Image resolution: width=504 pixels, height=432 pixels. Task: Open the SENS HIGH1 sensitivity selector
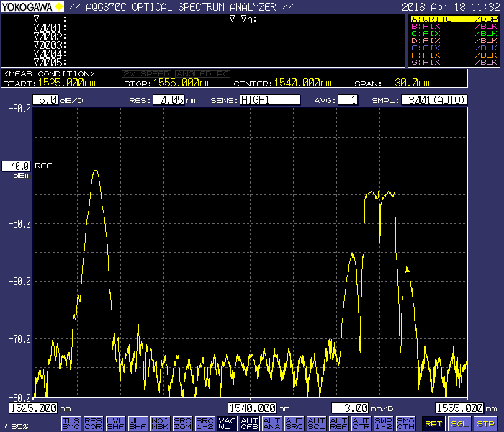point(269,100)
